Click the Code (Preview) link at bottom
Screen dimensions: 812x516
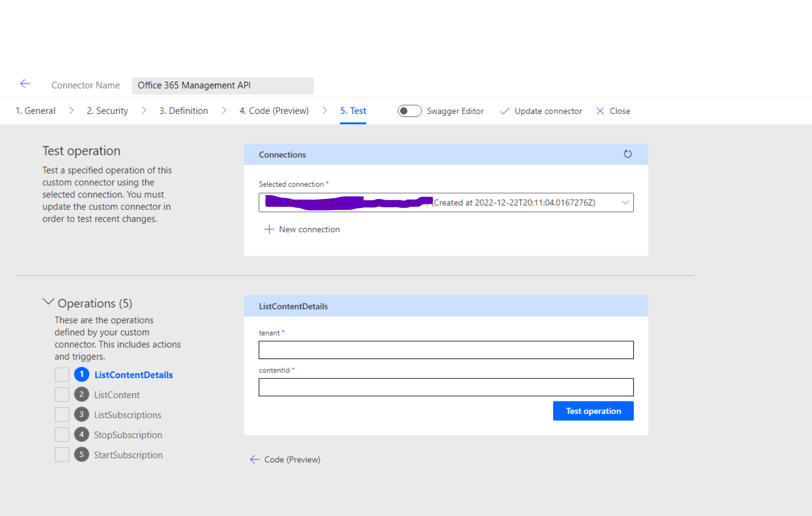292,459
